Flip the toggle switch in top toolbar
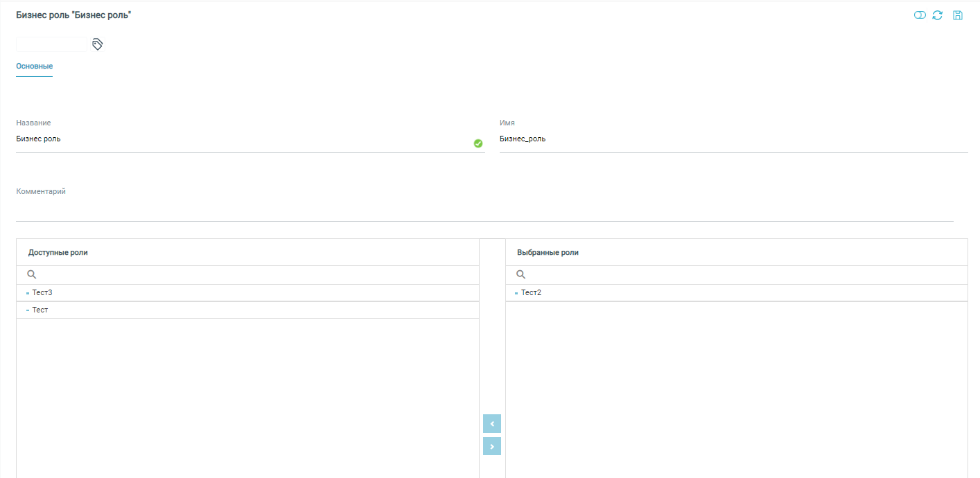The height and width of the screenshot is (478, 980). (x=920, y=15)
